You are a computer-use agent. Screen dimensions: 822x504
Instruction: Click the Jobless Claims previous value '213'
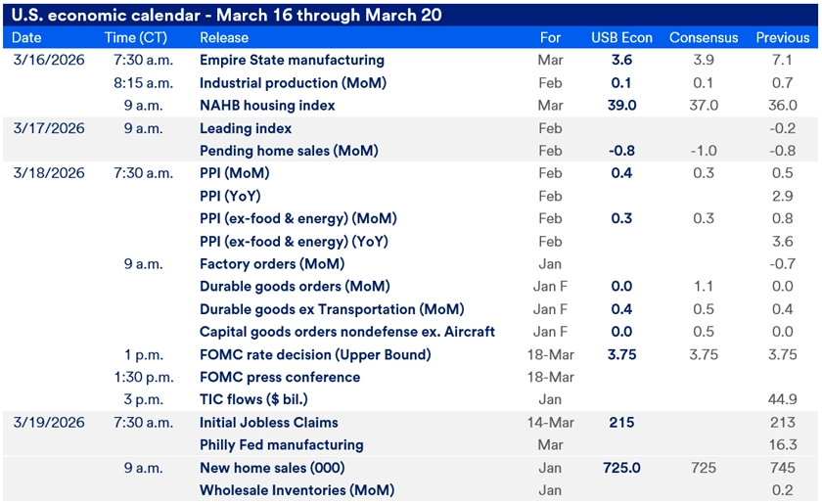783,423
